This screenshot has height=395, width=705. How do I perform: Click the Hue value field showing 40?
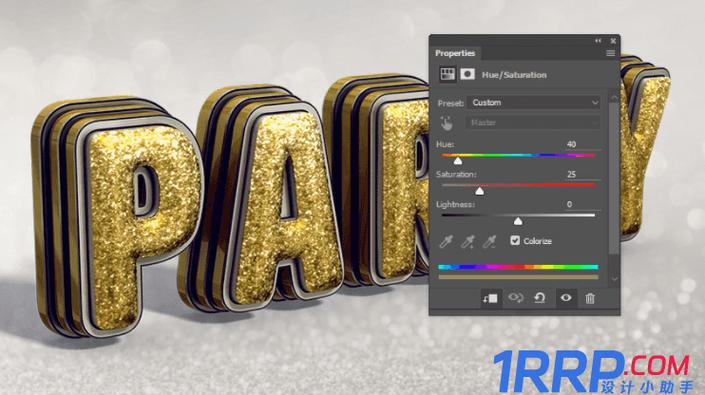(x=582, y=144)
